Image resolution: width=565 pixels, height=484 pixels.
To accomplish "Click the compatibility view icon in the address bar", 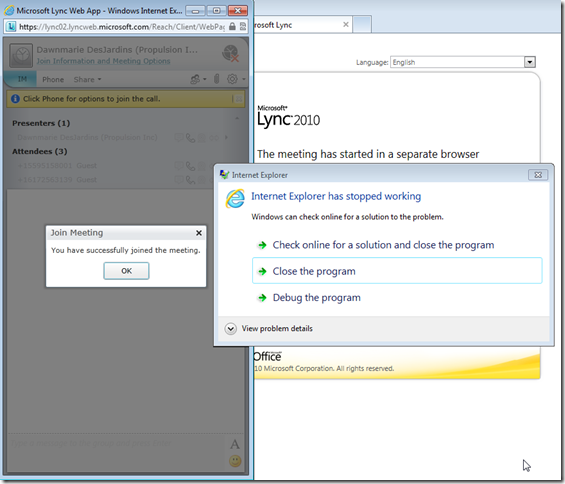I will click(x=243, y=26).
